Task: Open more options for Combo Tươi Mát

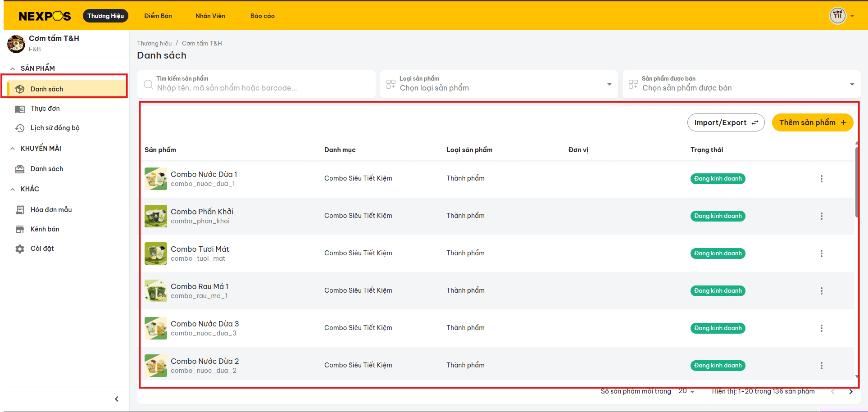Action: click(x=822, y=254)
